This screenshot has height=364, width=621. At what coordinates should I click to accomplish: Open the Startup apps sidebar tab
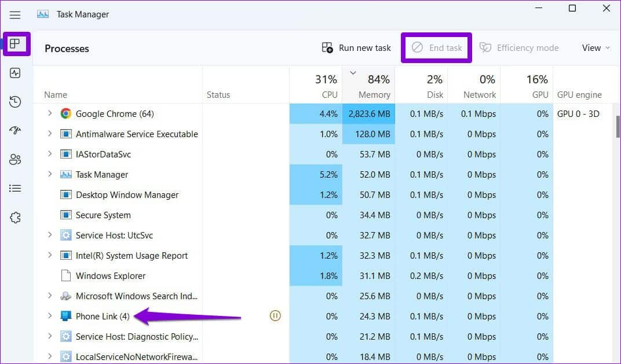click(x=15, y=130)
